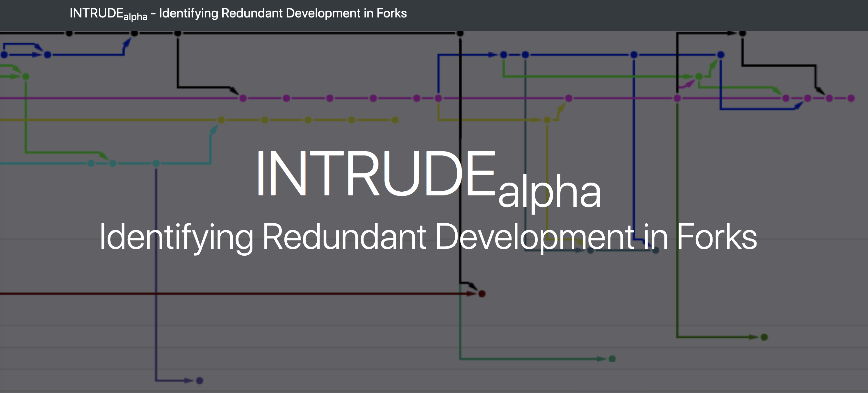Click the rightmost magenta commit node

[x=851, y=98]
